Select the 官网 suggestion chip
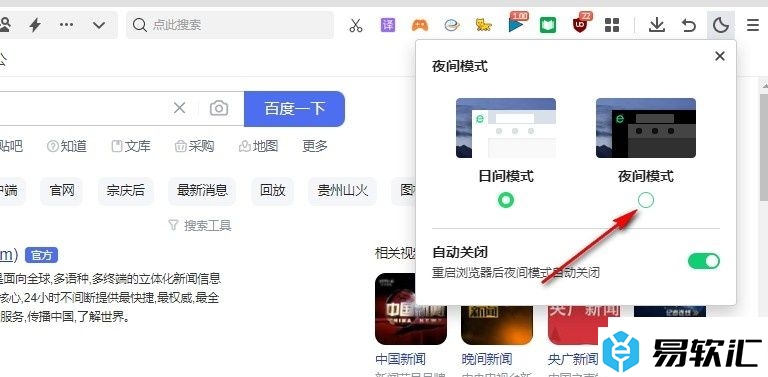 click(x=62, y=191)
